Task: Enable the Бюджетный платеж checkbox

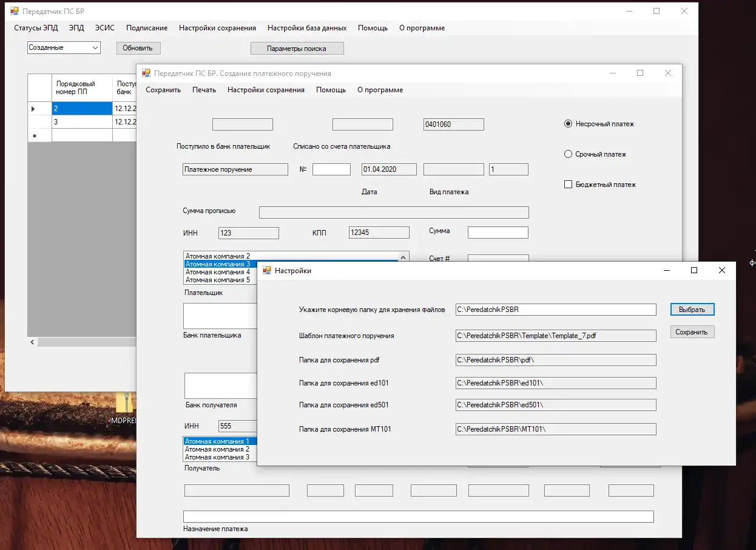Action: pos(569,185)
